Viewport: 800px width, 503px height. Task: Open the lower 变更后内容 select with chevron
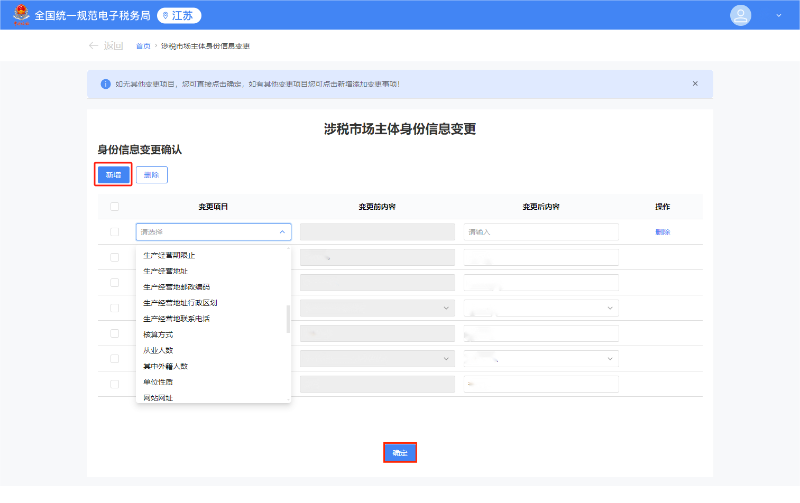tap(541, 359)
